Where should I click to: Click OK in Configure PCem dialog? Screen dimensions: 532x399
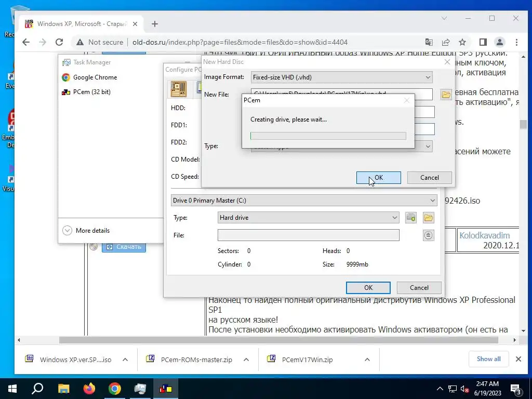point(368,288)
